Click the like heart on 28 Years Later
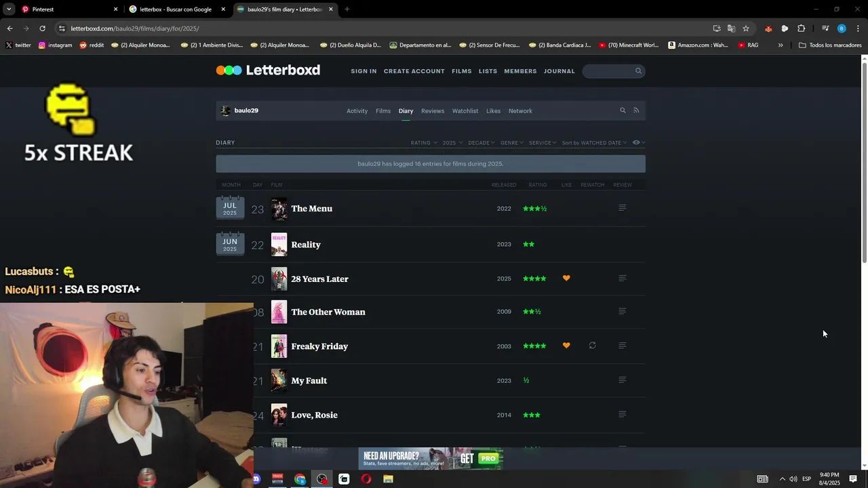The width and height of the screenshot is (868, 488). click(566, 279)
